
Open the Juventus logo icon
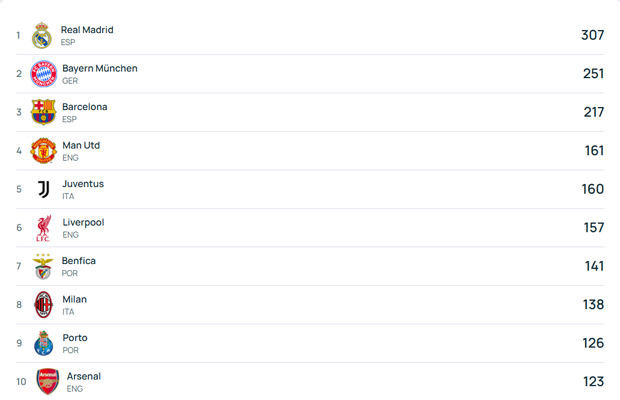(x=43, y=189)
